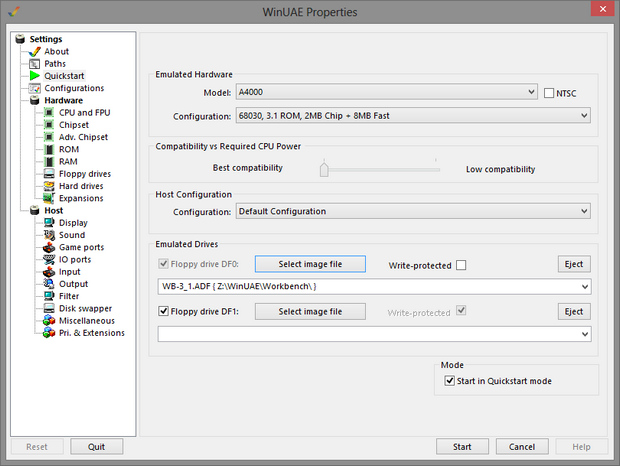Viewport: 620px width, 466px height.
Task: Click the Pri. & Extensions cubes icon
Action: point(49,333)
